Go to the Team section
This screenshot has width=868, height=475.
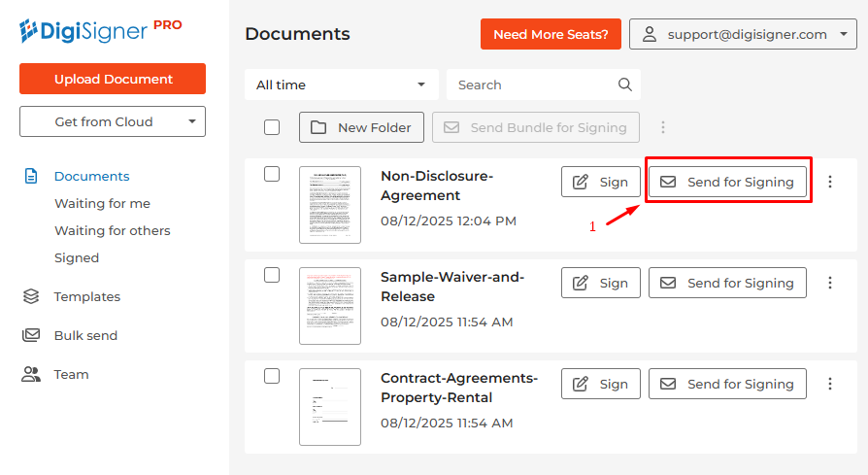(71, 374)
